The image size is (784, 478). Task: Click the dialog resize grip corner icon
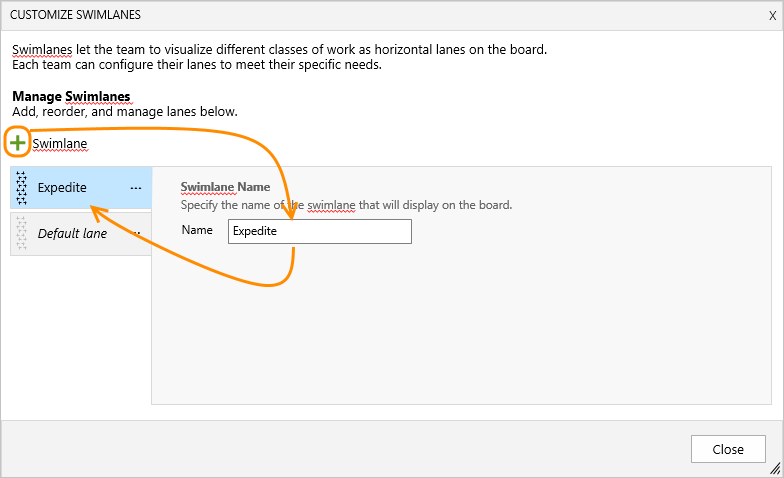tap(775, 468)
